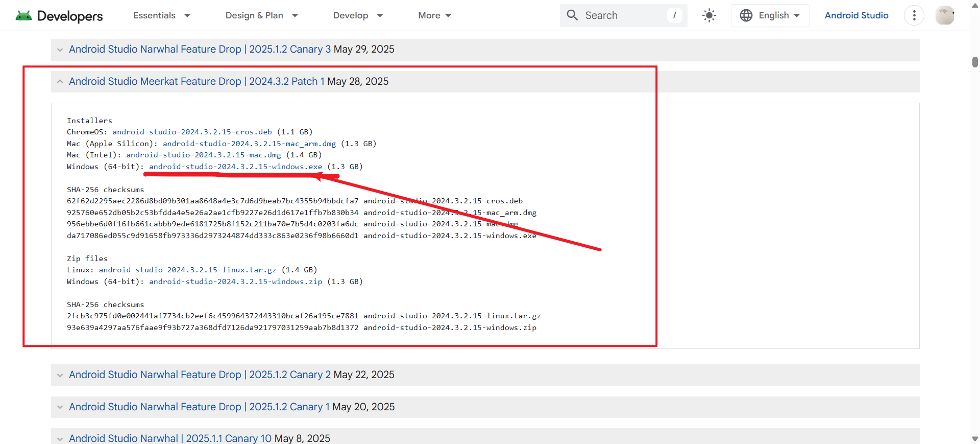Expand Narwhal Feature Drop Canary 3 section
The width and height of the screenshot is (980, 444).
[x=60, y=50]
